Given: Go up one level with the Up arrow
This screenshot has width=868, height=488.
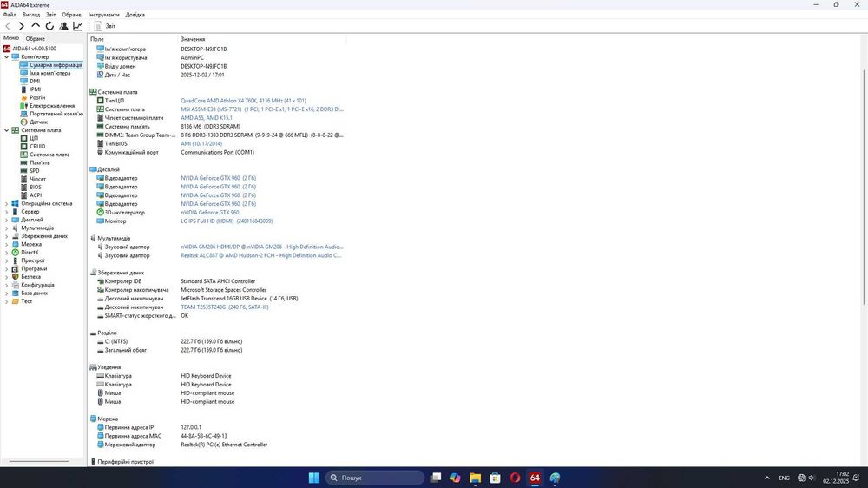Looking at the screenshot, I should [x=36, y=25].
